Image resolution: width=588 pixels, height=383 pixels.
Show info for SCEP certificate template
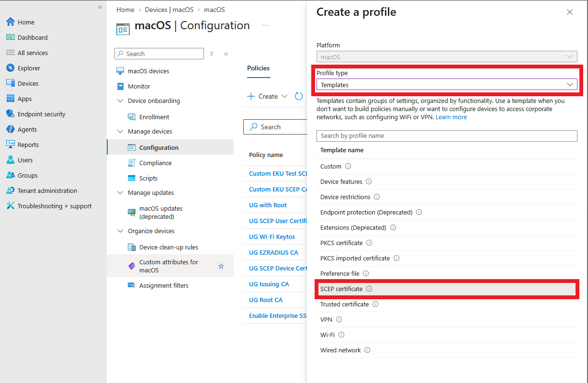click(x=369, y=289)
